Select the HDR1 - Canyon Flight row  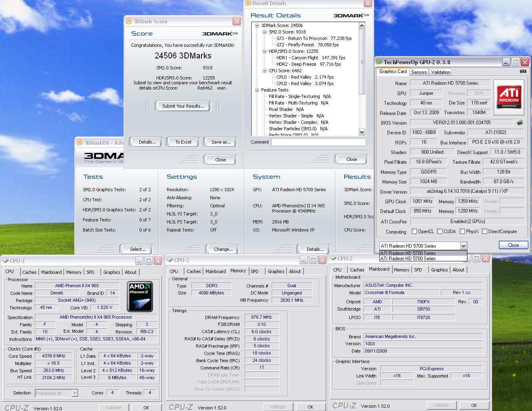[311, 58]
